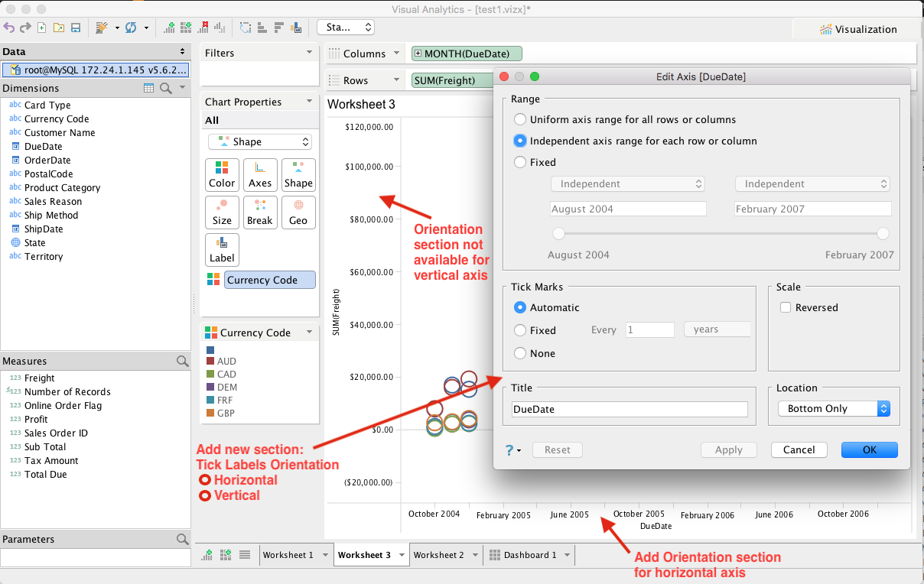Select Independent axis range radio option

tap(520, 141)
